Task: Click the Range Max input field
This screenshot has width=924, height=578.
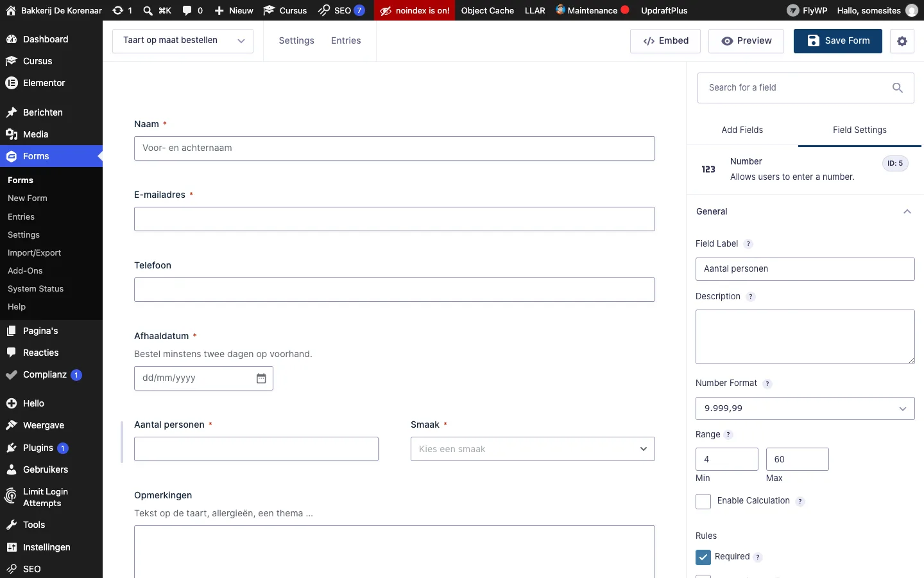Action: pyautogui.click(x=798, y=459)
